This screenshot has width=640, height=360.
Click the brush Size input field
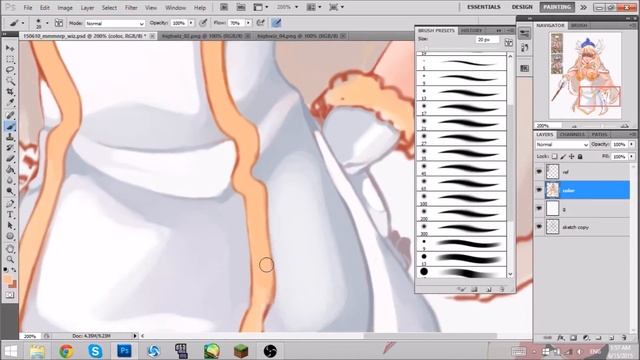click(x=487, y=40)
